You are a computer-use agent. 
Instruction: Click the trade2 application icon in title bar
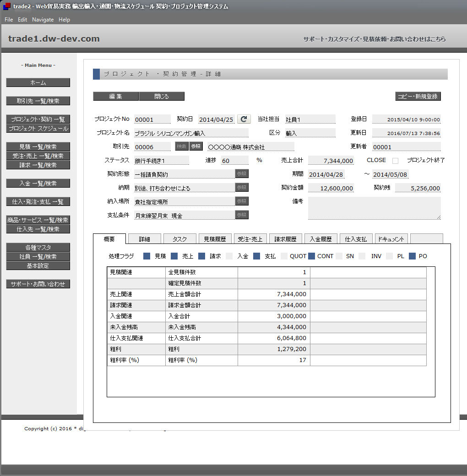pos(6,6)
